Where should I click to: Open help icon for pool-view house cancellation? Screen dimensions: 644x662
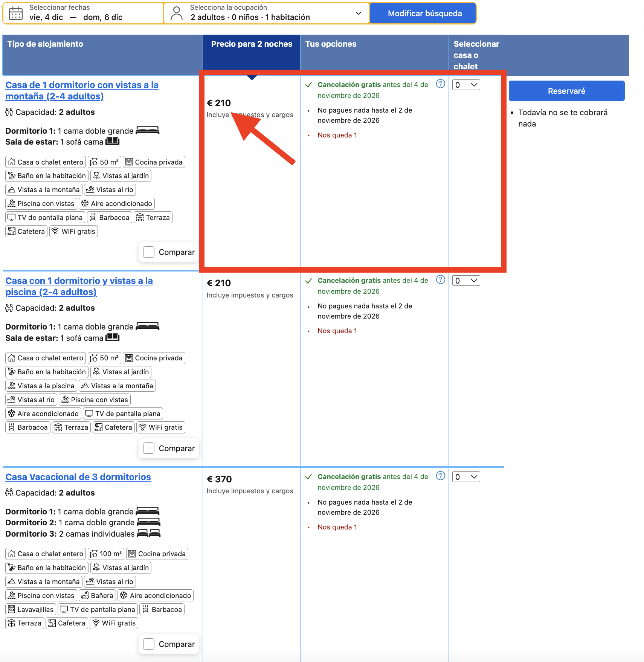(x=440, y=279)
